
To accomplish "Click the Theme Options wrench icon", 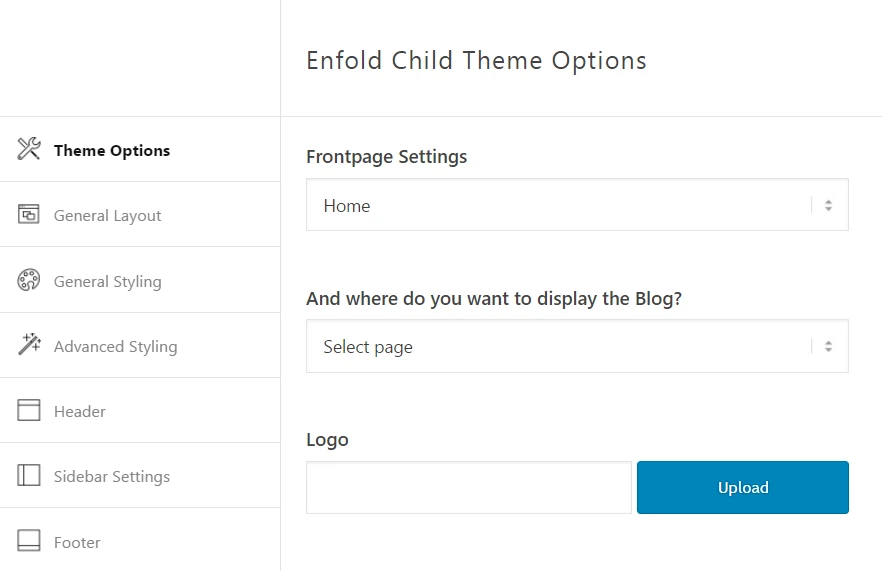I will (29, 150).
